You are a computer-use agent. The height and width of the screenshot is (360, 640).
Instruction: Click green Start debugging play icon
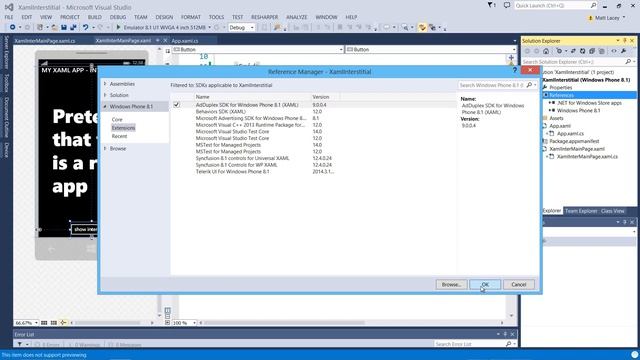tap(118, 27)
